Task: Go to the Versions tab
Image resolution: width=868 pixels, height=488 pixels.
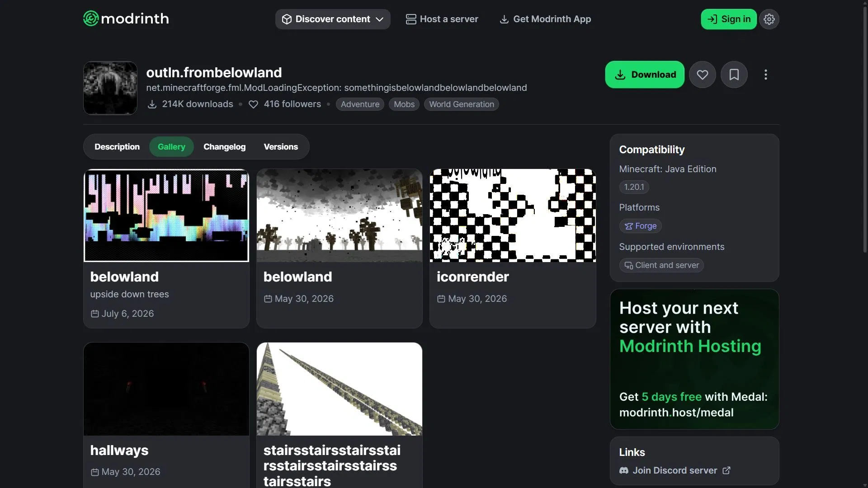Action: coord(281,147)
